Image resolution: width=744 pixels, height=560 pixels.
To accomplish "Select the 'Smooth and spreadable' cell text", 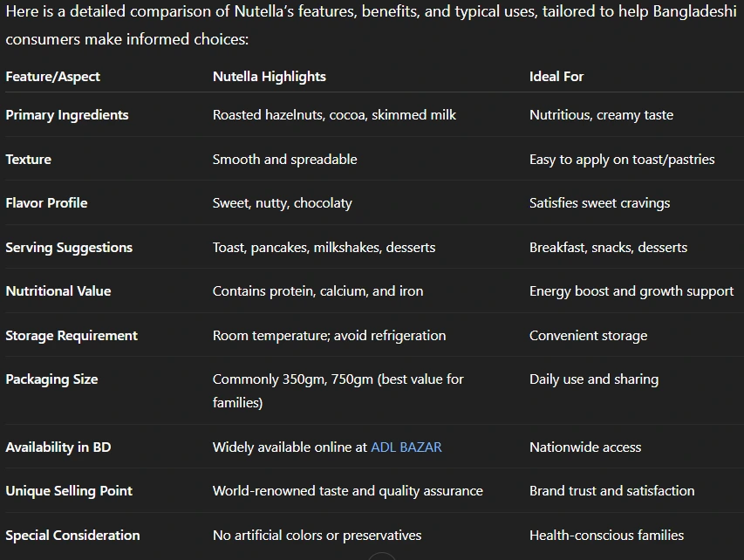I will 284,159.
